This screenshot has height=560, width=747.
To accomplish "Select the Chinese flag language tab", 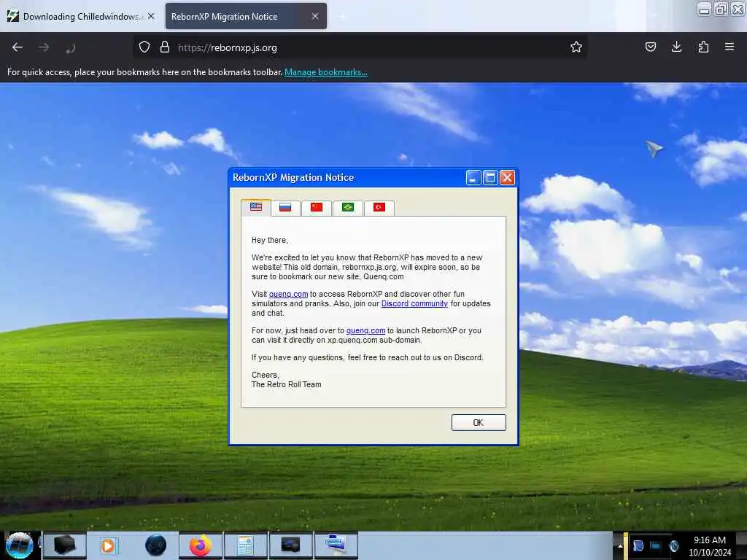I will click(x=317, y=208).
